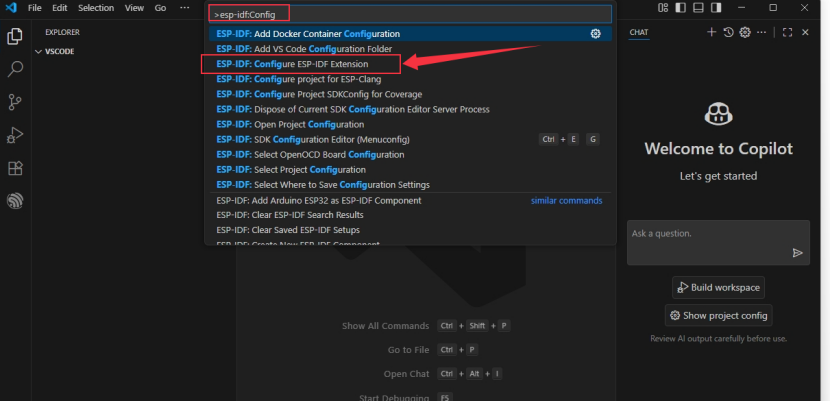The height and width of the screenshot is (401, 831).
Task: Click the Go to File shortcut hint
Action: point(433,350)
